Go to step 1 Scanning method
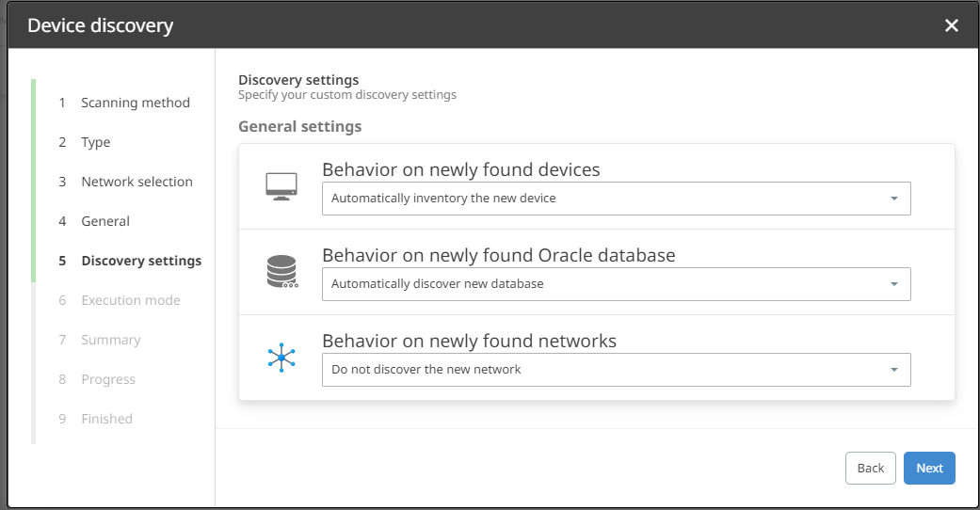The height and width of the screenshot is (510, 980). [135, 103]
